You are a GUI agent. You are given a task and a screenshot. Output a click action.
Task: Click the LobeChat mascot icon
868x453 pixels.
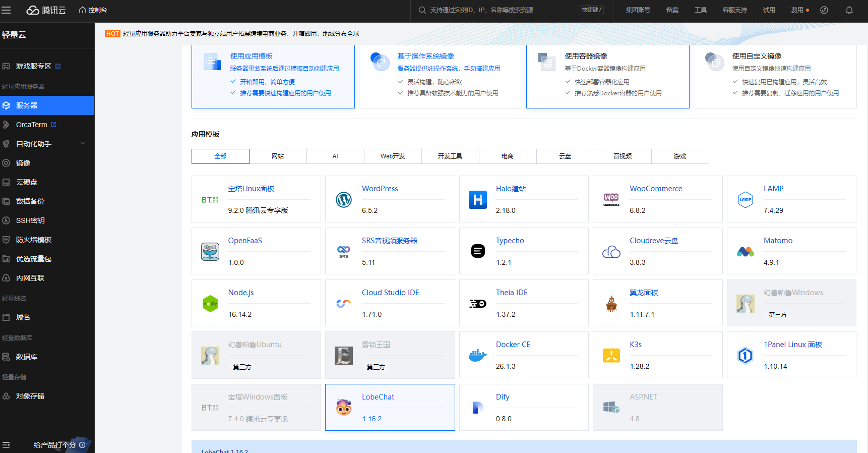click(344, 408)
